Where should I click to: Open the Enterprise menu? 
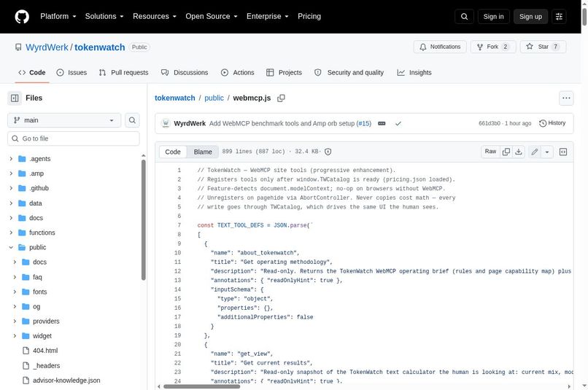268,17
